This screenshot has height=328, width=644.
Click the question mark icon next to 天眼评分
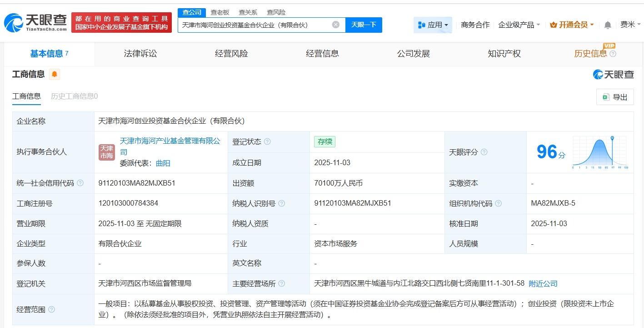[x=484, y=152]
